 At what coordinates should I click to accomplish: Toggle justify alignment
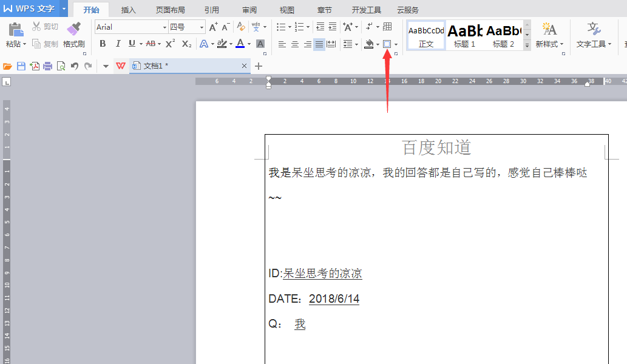(319, 44)
